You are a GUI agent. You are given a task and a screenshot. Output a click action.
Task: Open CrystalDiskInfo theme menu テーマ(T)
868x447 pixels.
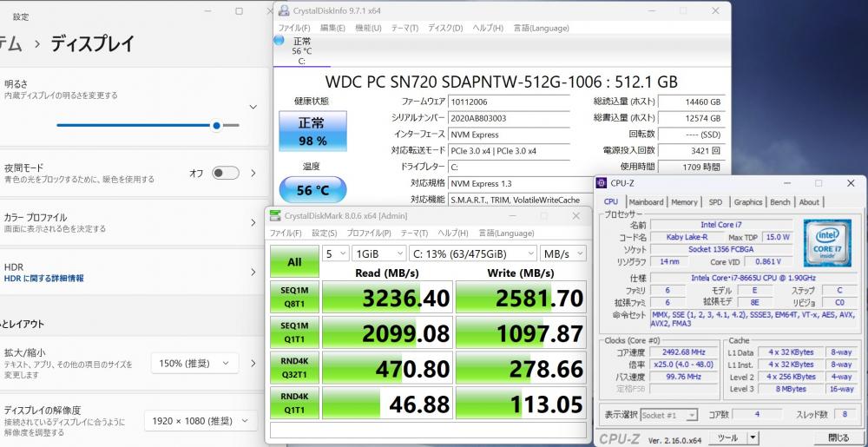[404, 28]
